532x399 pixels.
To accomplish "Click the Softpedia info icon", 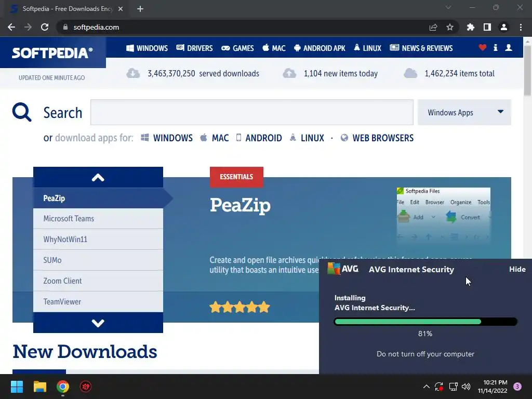I will (495, 47).
